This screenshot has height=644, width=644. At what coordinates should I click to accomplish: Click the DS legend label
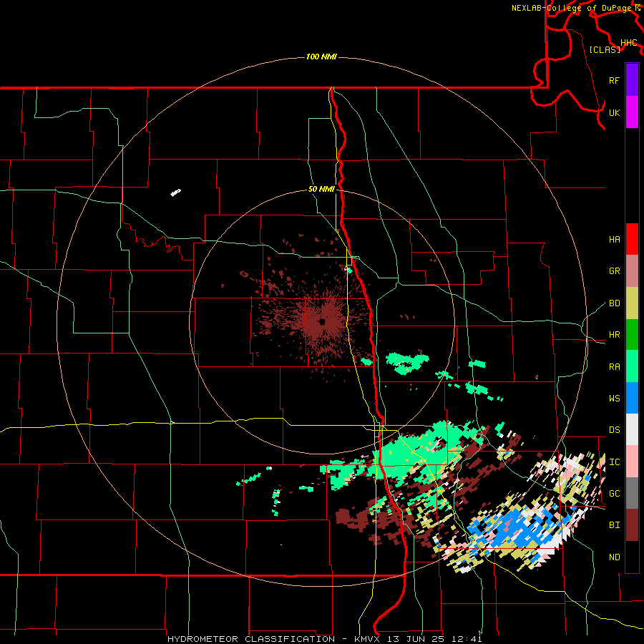[x=614, y=430]
